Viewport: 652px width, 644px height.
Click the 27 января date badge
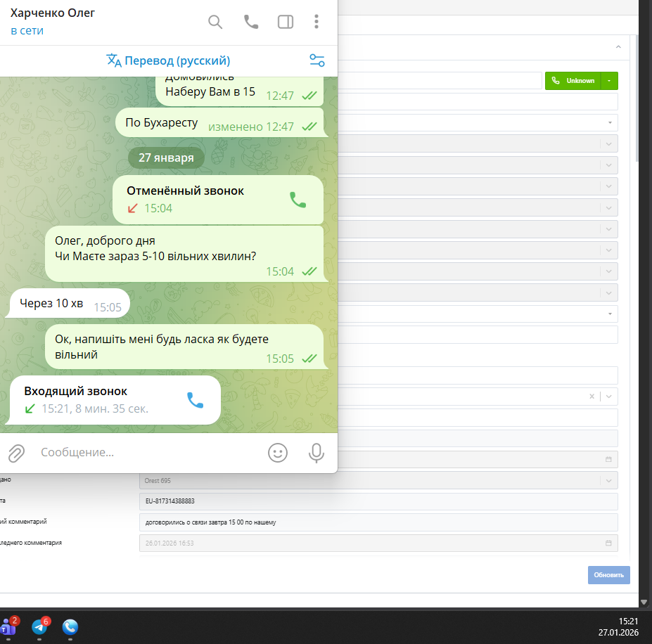point(166,158)
